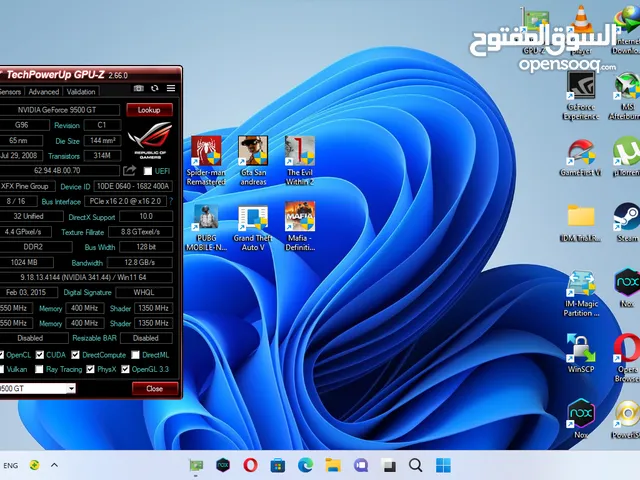Click the Close button in GPU-Z

point(155,389)
